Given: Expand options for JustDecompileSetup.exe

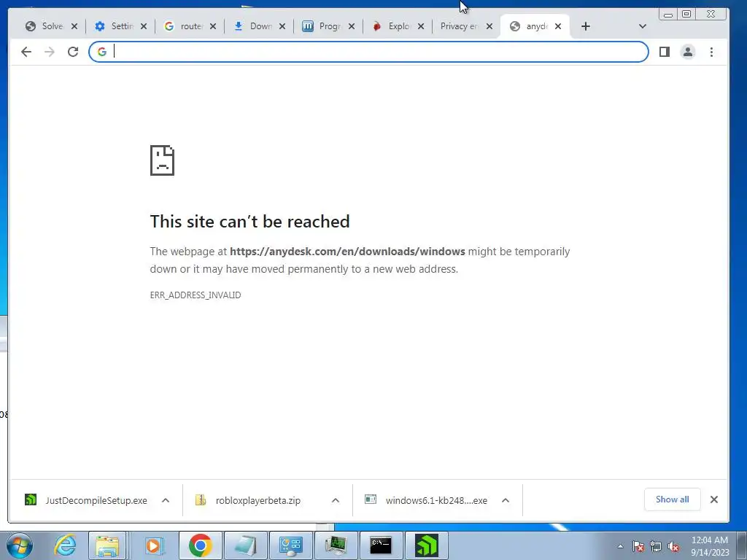Looking at the screenshot, I should tap(166, 500).
